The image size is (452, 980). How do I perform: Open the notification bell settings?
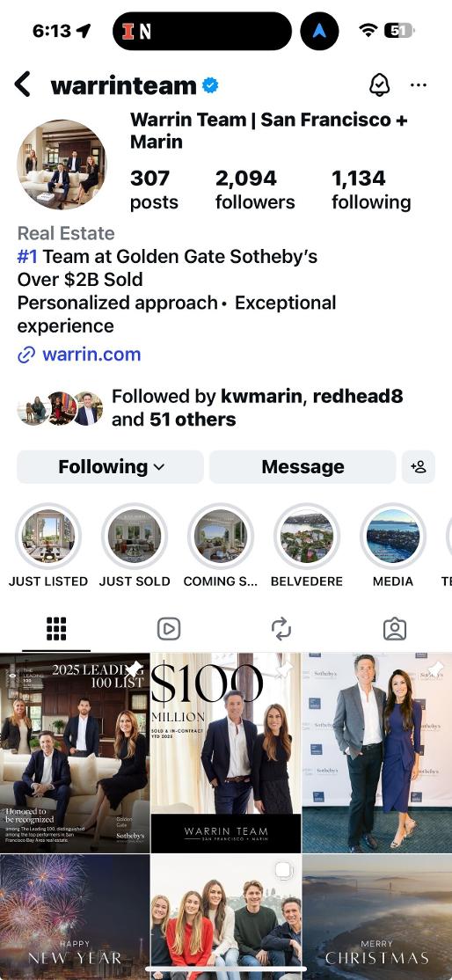[380, 85]
